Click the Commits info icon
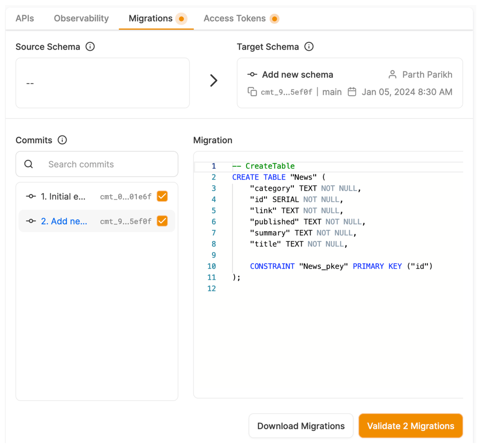Image resolution: width=481 pixels, height=448 pixels. 62,140
